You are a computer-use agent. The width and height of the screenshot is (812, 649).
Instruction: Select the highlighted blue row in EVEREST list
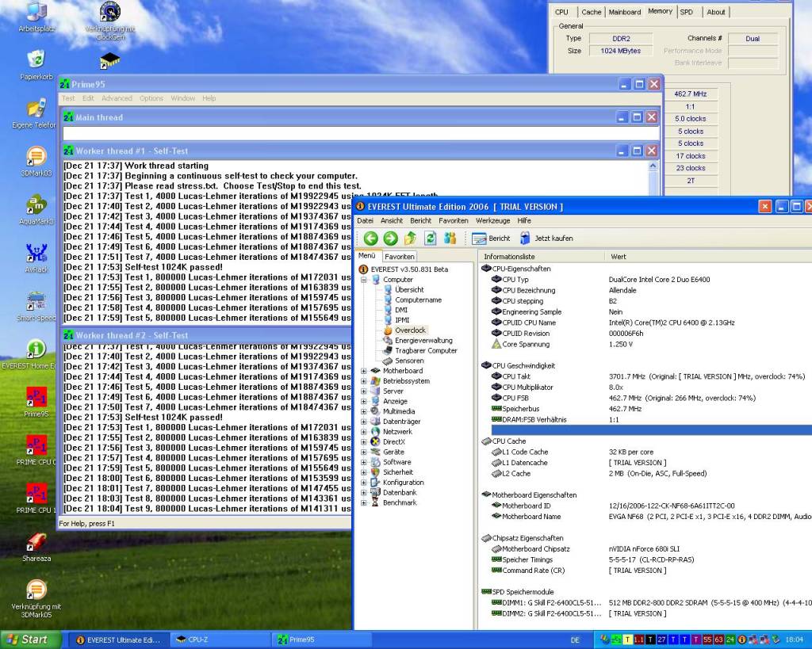651,430
